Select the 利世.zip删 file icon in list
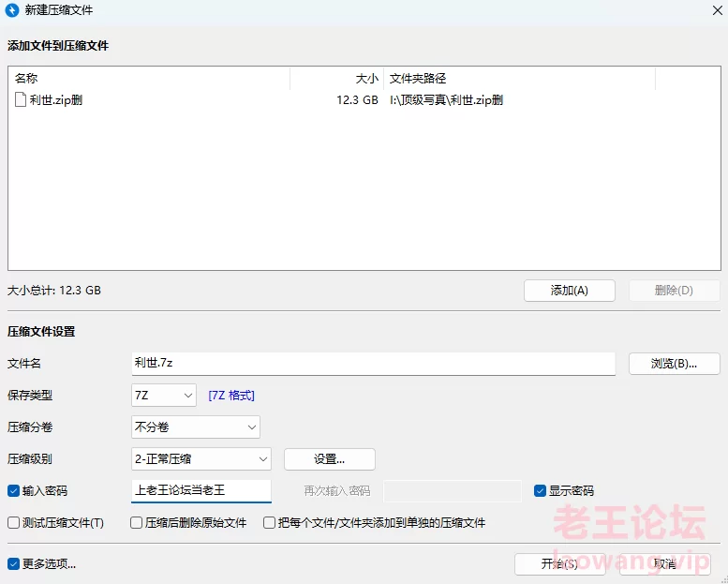 tap(21, 100)
